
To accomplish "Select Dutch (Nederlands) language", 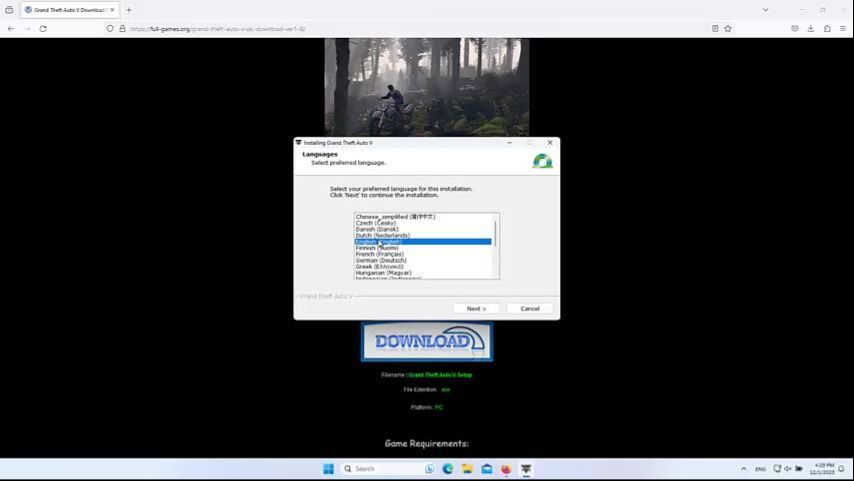I will (382, 235).
